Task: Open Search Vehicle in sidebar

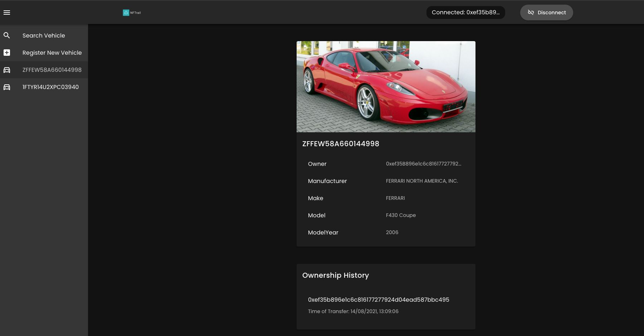Action: [44, 35]
